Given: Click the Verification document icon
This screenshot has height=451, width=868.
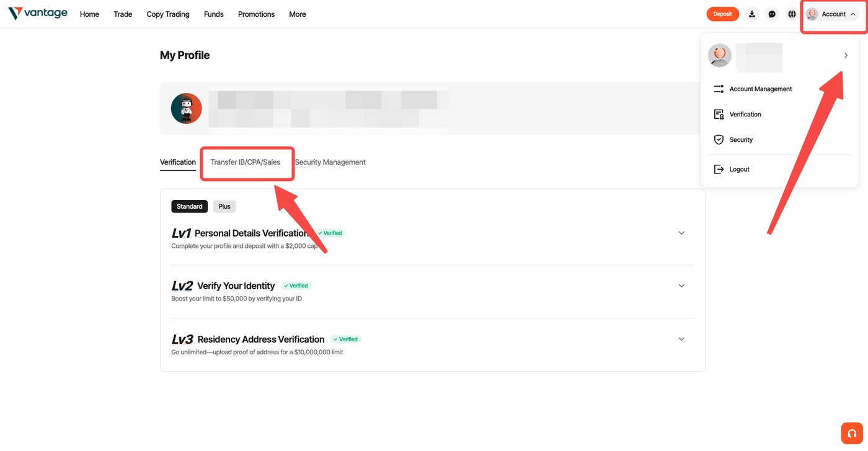Looking at the screenshot, I should pos(719,115).
